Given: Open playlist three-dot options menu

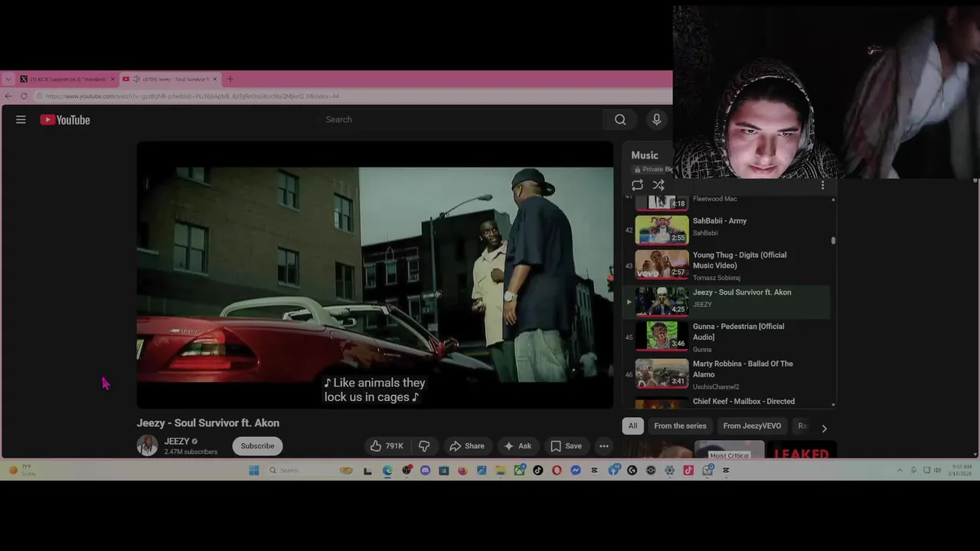Looking at the screenshot, I should [x=823, y=185].
